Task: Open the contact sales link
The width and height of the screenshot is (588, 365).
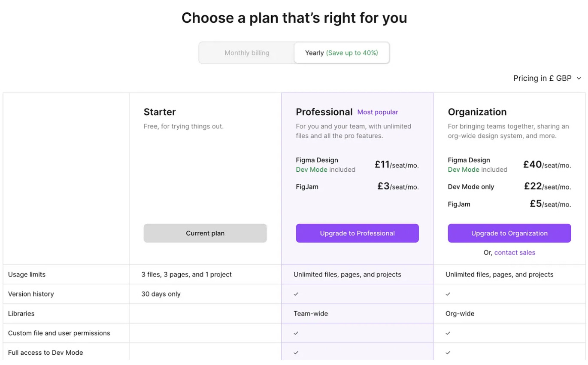Action: 515,252
